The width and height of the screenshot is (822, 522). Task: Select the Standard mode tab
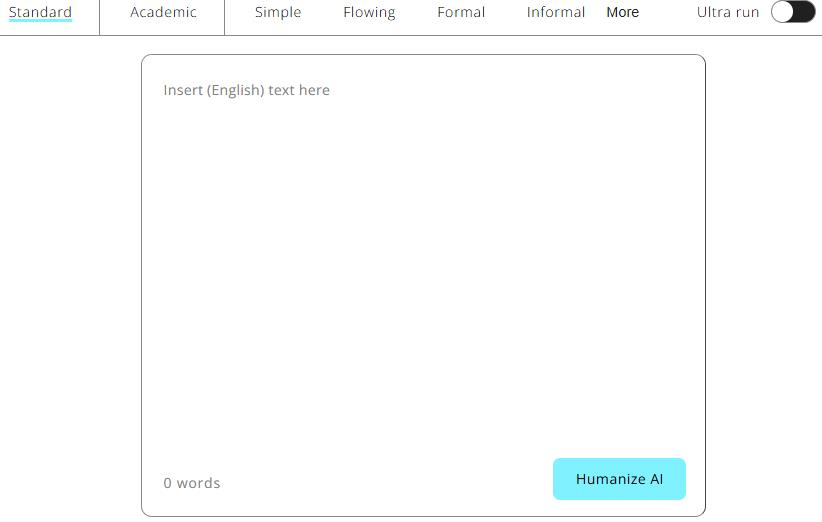(x=41, y=13)
